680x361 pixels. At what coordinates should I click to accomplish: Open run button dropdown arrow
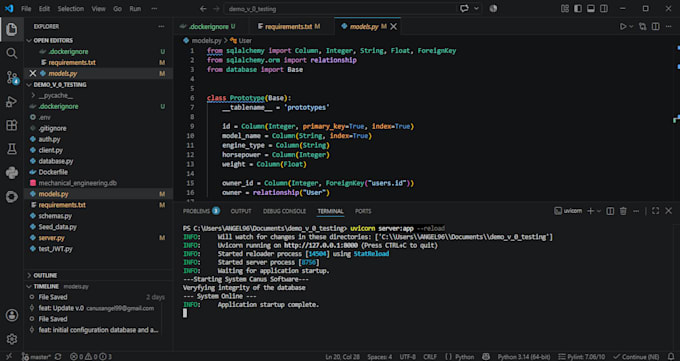pyautogui.click(x=631, y=26)
